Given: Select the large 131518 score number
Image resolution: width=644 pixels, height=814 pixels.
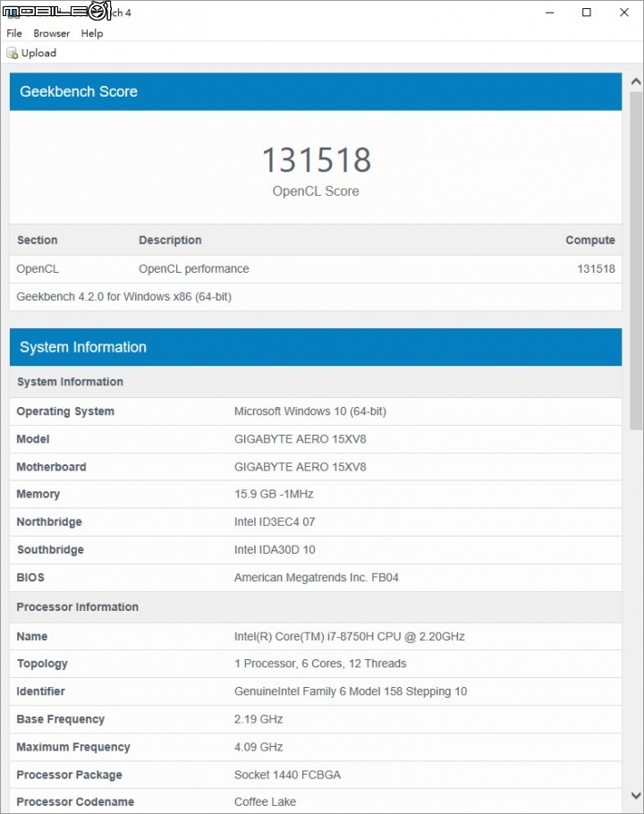Looking at the screenshot, I should (316, 159).
